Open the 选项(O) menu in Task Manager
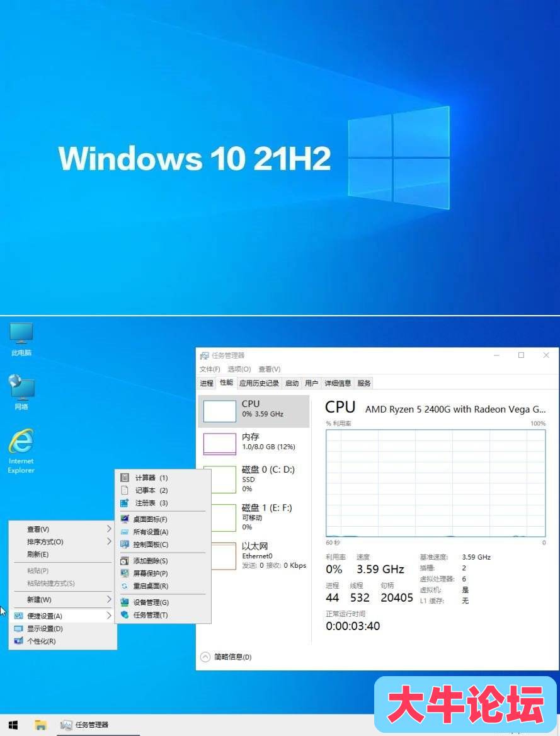Image resolution: width=560 pixels, height=736 pixels. coord(239,369)
